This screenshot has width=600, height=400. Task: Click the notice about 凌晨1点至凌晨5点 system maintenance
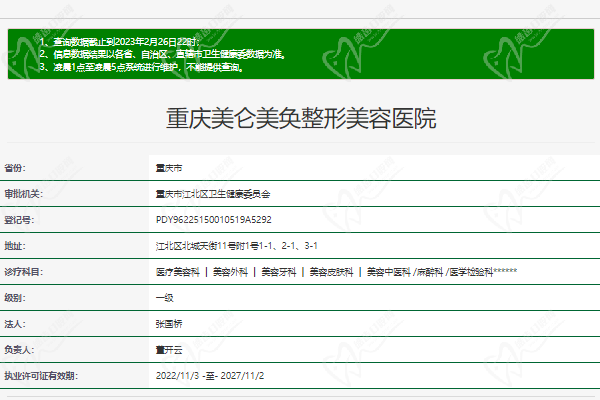[142, 67]
